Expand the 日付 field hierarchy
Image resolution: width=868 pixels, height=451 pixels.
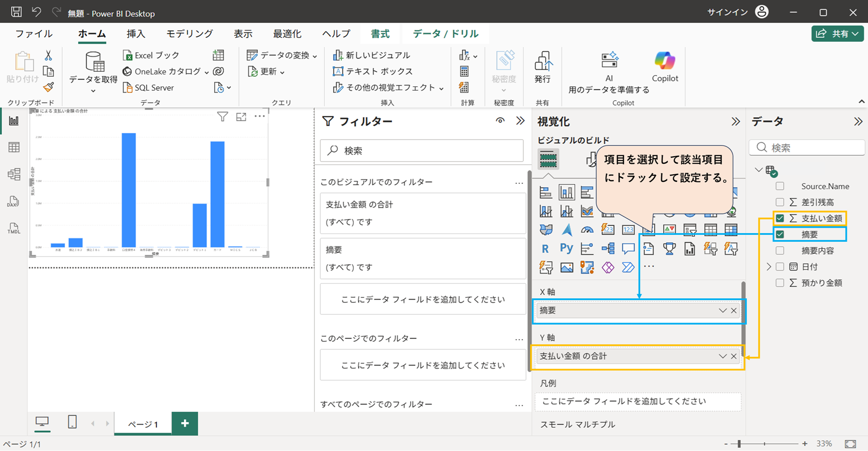(x=769, y=266)
